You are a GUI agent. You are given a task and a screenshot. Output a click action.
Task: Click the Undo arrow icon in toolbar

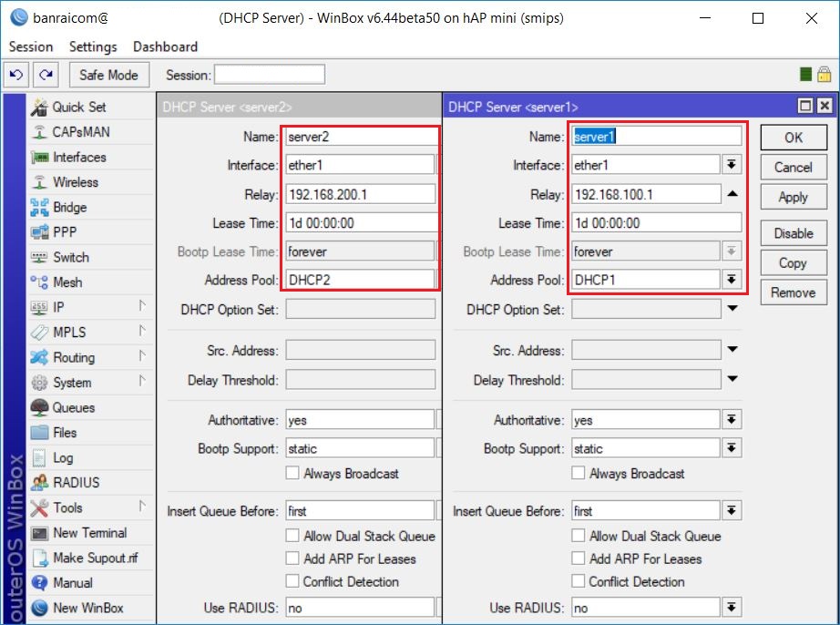click(x=16, y=75)
